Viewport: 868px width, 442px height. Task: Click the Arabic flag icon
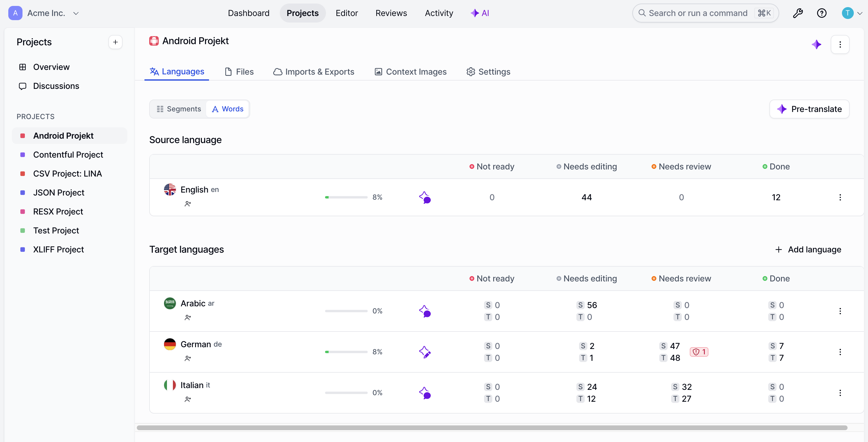pyautogui.click(x=170, y=303)
